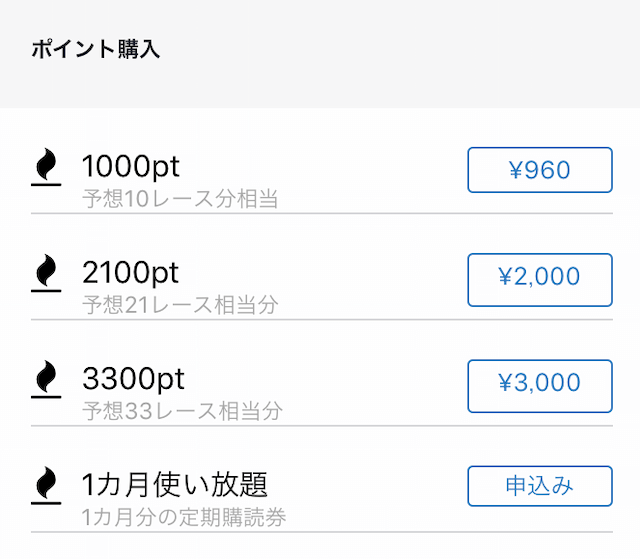Select the ¥3,000 price button

540,386
